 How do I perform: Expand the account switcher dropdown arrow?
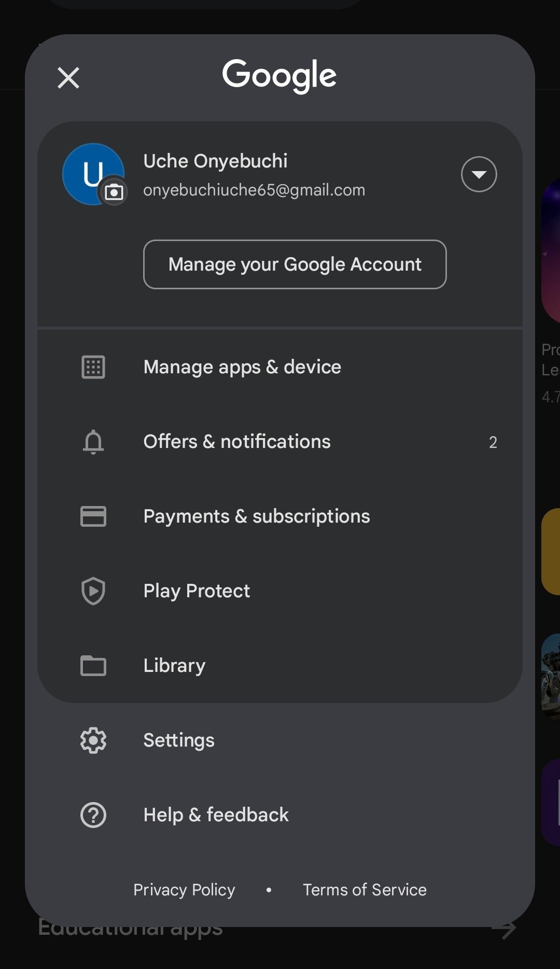pyautogui.click(x=479, y=174)
